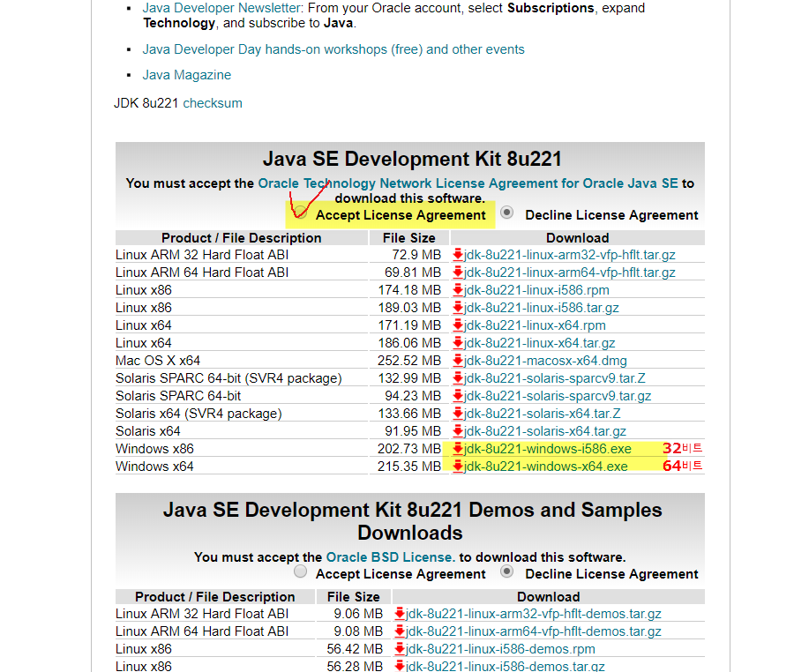This screenshot has height=672, width=794.
Task: Download jdk-8u221-windows-i586.exe 32-bit installer link
Action: (x=547, y=449)
